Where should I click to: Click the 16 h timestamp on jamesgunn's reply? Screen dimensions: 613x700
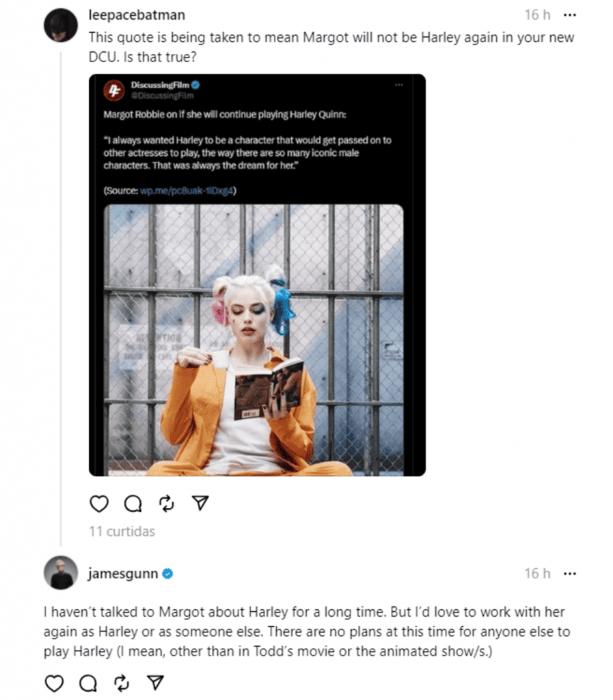click(537, 574)
